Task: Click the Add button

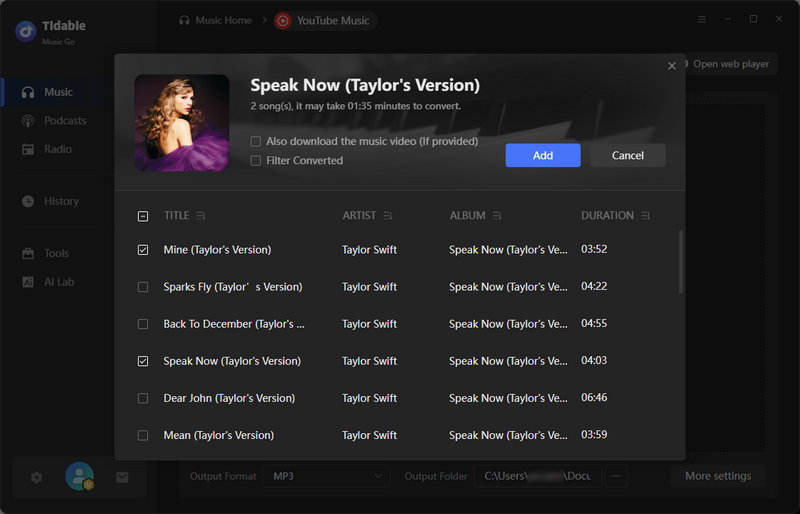Action: (x=543, y=155)
